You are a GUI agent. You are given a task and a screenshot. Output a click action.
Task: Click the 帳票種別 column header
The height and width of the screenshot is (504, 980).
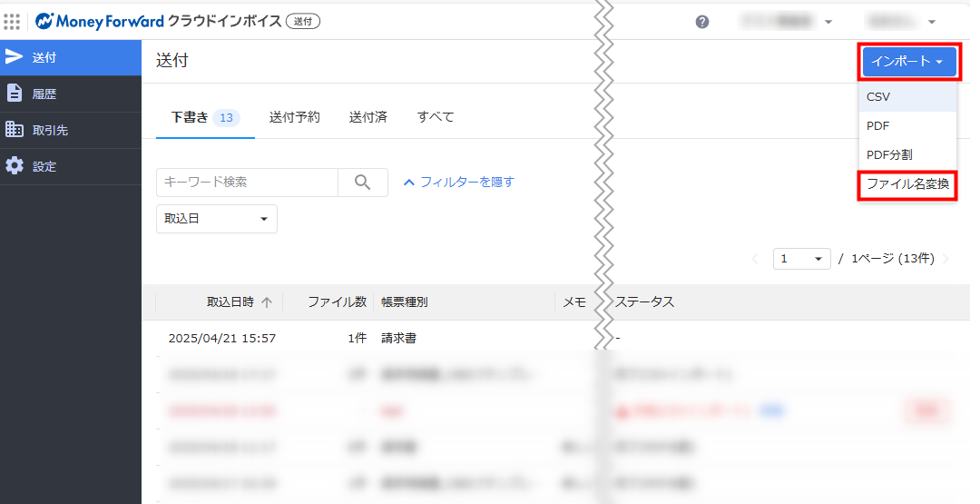pos(405,302)
